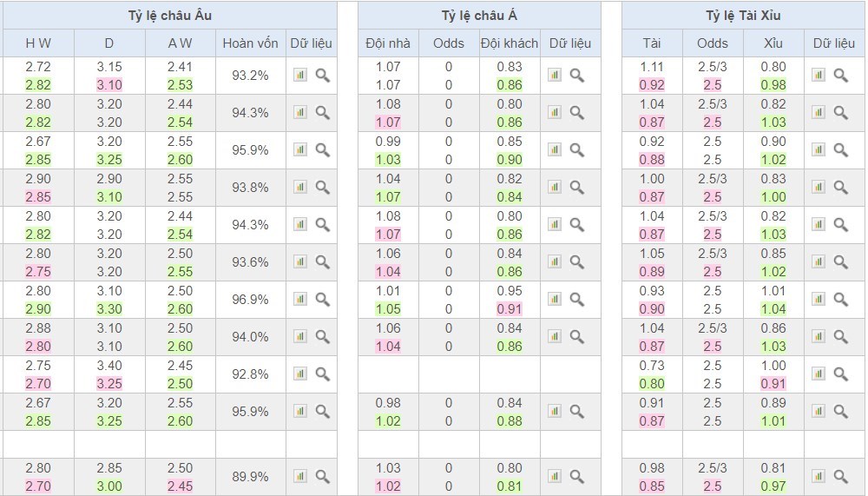Image resolution: width=868 pixels, height=496 pixels.
Task: Click the 'Tỷ lệ Tài Xỉu' section header
Action: [x=744, y=16]
